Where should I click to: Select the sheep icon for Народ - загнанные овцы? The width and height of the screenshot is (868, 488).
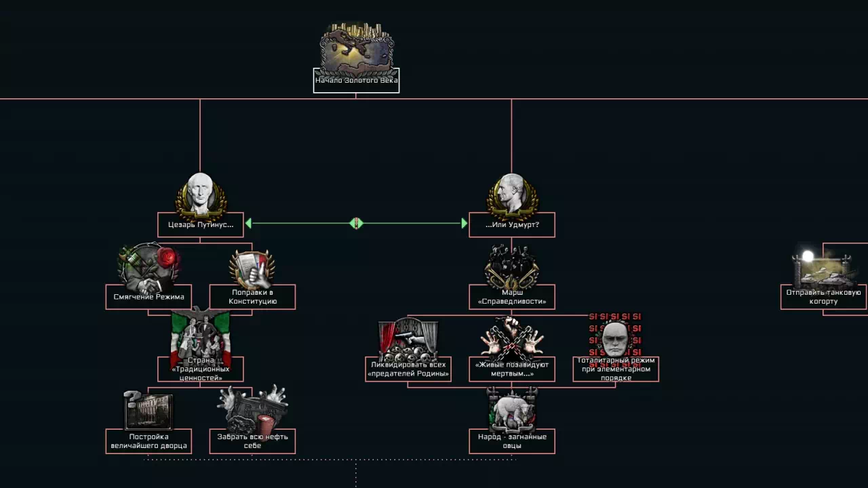point(512,411)
